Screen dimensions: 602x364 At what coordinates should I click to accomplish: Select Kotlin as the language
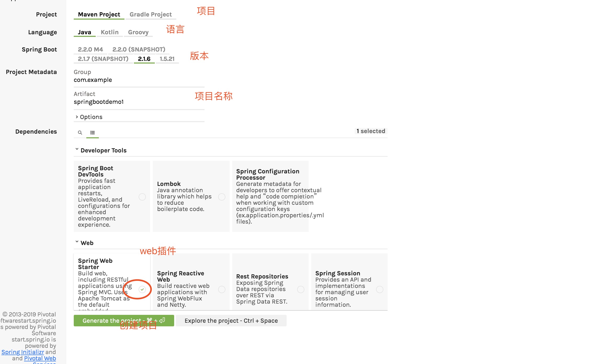coord(110,32)
